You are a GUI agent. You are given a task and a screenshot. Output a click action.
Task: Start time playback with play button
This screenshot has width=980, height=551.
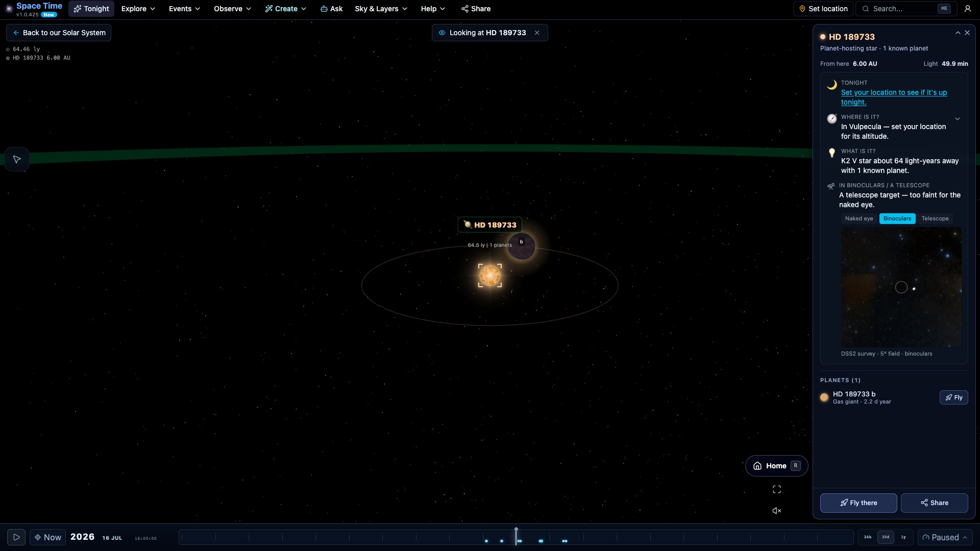pyautogui.click(x=16, y=537)
